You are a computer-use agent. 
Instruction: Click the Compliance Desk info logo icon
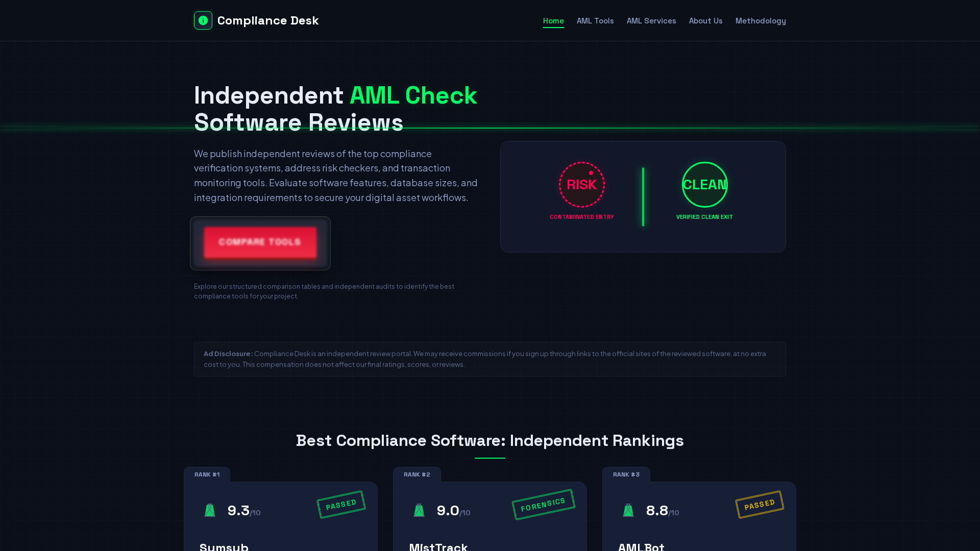click(203, 20)
